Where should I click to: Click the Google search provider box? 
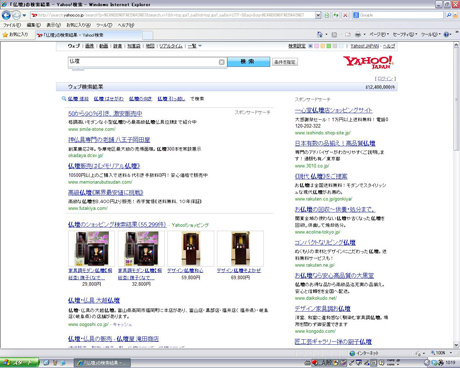click(x=398, y=15)
